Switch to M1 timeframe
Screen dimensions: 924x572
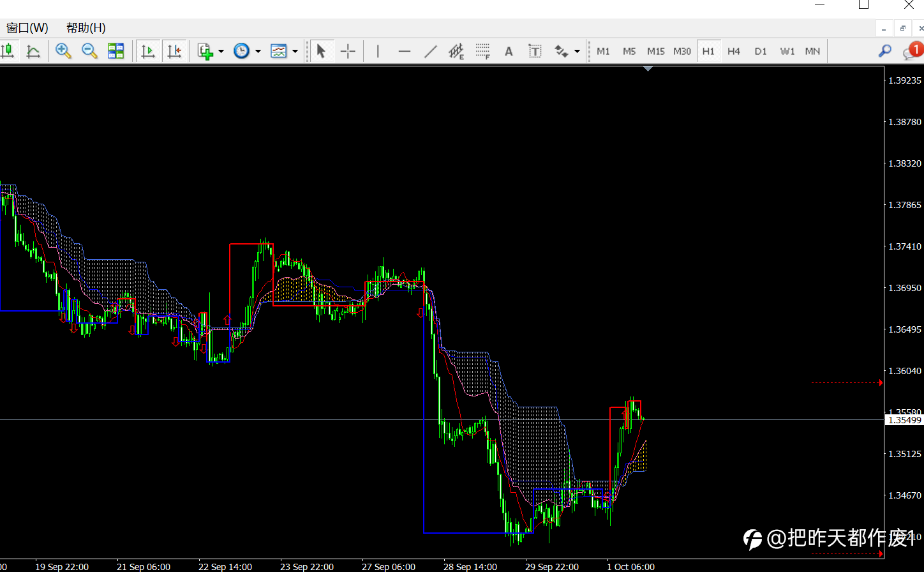tap(603, 51)
